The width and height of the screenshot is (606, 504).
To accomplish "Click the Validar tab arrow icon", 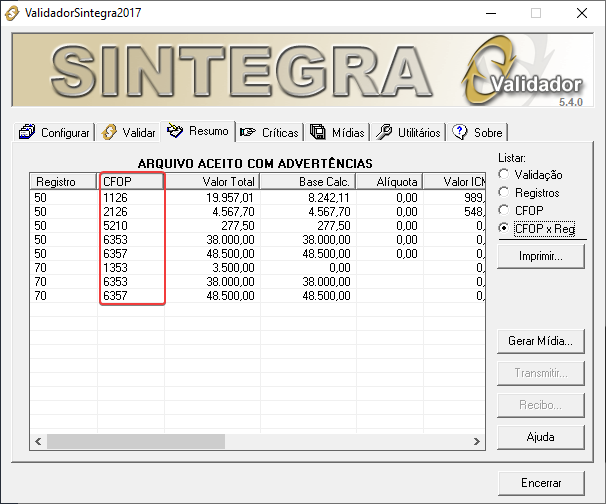I will [109, 132].
